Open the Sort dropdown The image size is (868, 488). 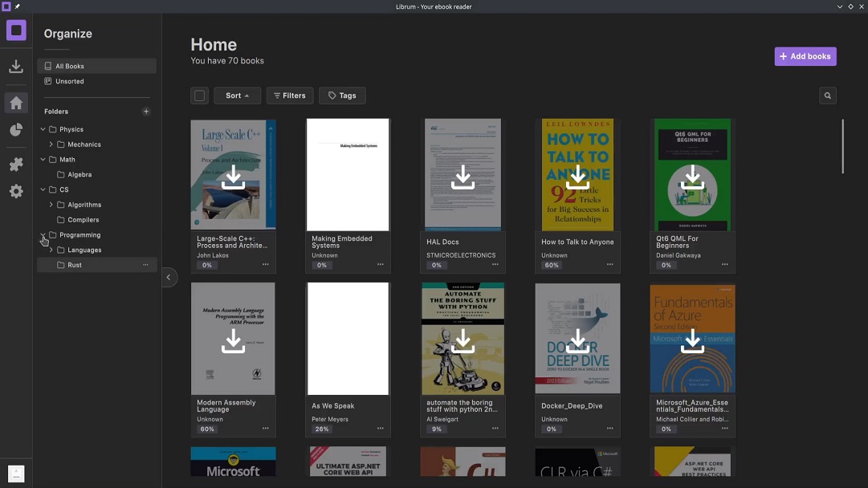[237, 96]
